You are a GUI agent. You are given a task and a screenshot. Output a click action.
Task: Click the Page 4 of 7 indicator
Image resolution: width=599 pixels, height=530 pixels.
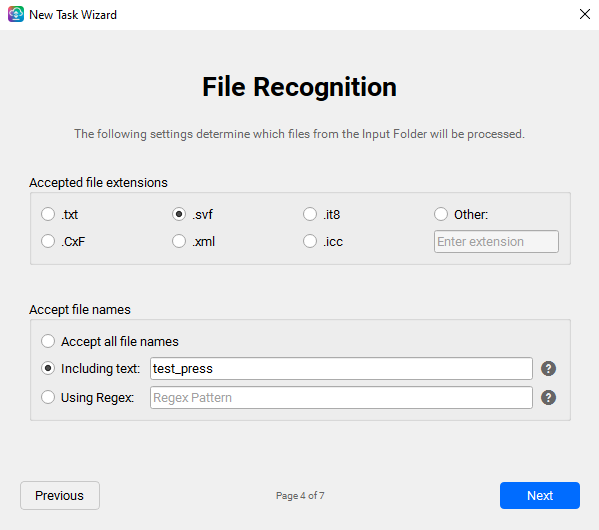tap(300, 496)
